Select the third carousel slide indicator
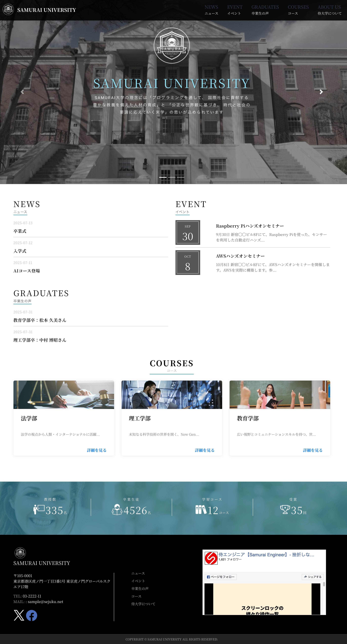 [x=181, y=177]
